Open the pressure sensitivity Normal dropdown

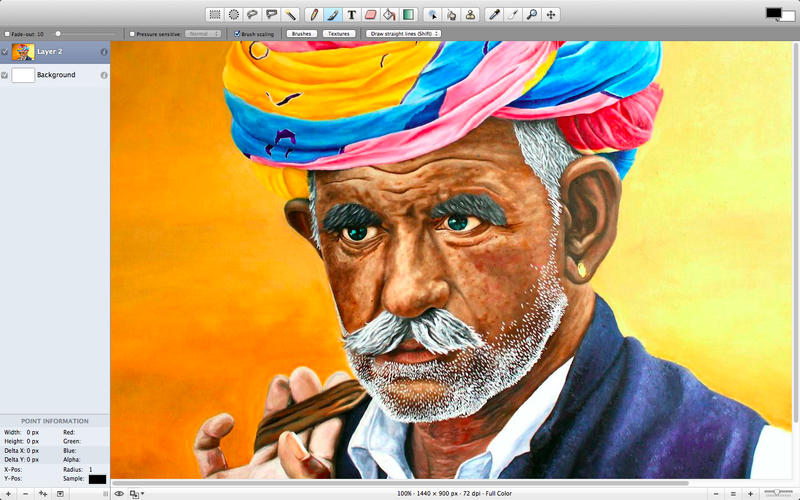203,34
